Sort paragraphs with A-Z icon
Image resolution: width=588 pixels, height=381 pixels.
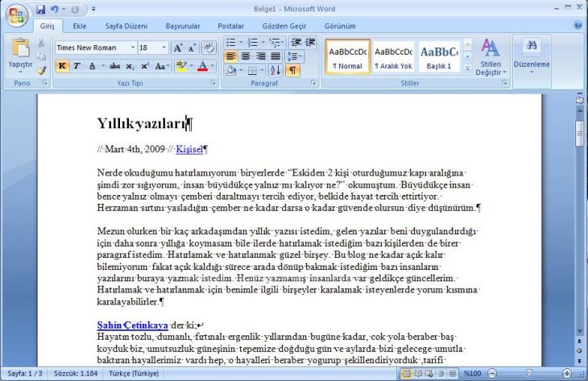click(275, 70)
